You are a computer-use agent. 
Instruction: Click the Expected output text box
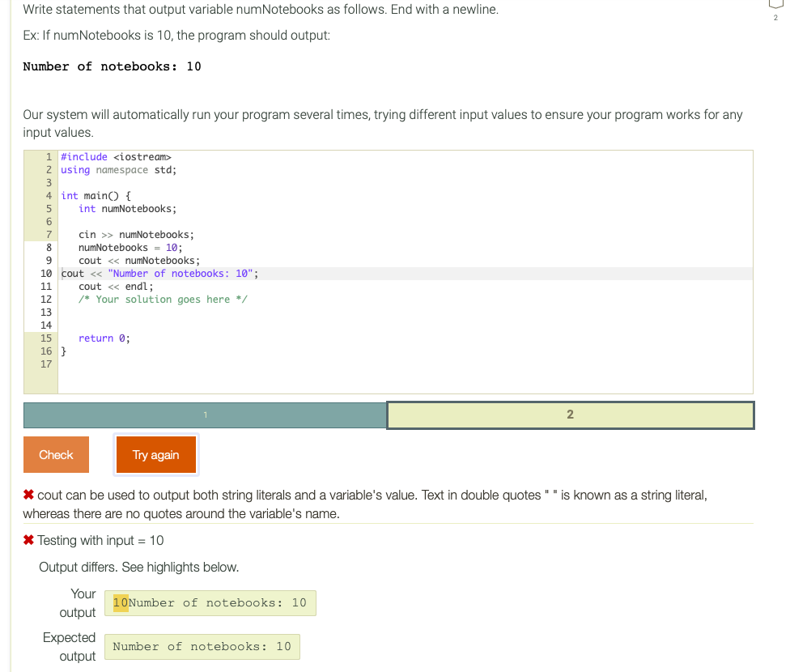click(x=202, y=646)
